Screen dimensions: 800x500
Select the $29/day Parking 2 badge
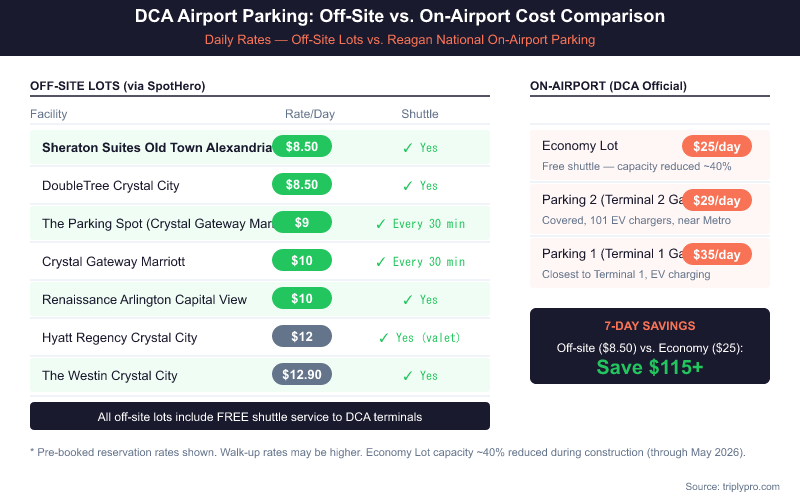point(716,201)
